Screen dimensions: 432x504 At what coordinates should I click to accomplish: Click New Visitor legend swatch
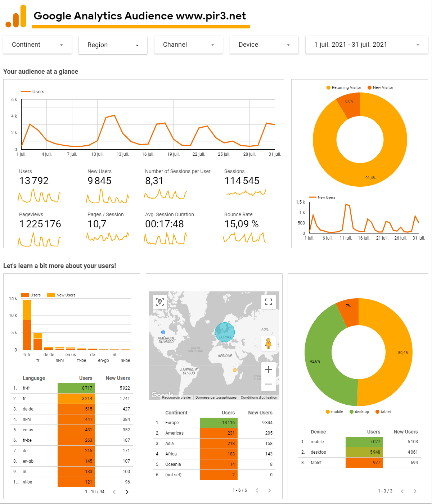[369, 87]
